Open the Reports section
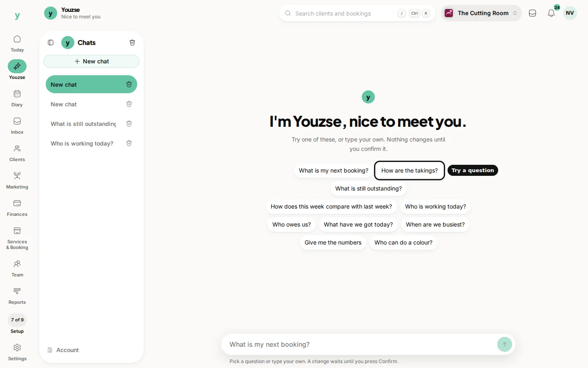The width and height of the screenshot is (588, 368). (17, 296)
